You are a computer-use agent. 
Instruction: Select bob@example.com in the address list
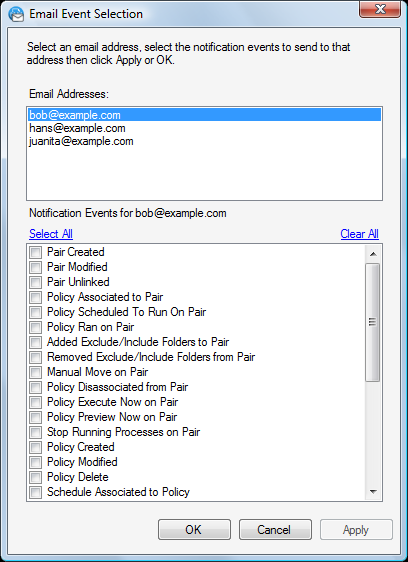tap(204, 115)
